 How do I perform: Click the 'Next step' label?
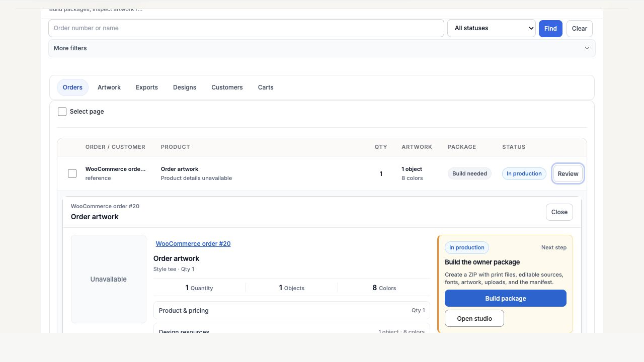(x=554, y=247)
